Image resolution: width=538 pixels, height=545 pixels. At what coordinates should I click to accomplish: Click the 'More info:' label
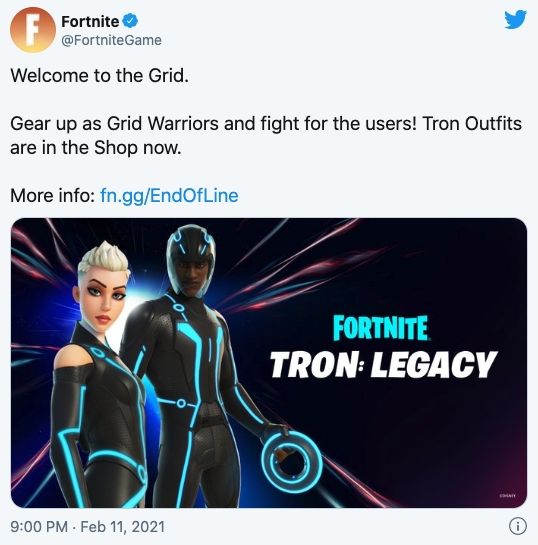(52, 195)
